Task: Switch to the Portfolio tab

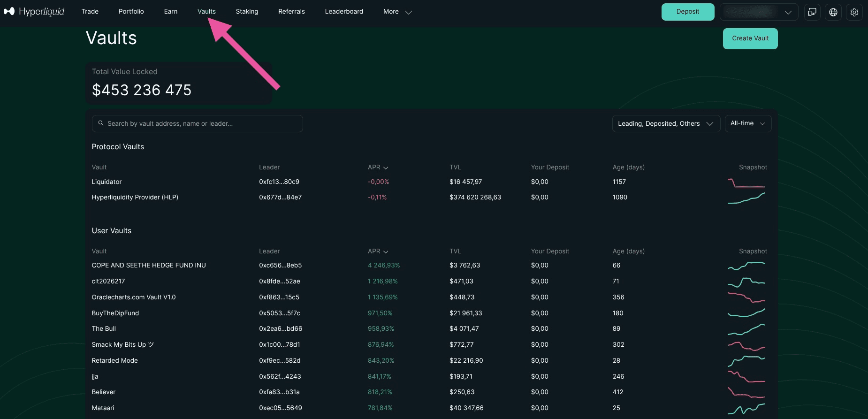Action: coord(131,12)
